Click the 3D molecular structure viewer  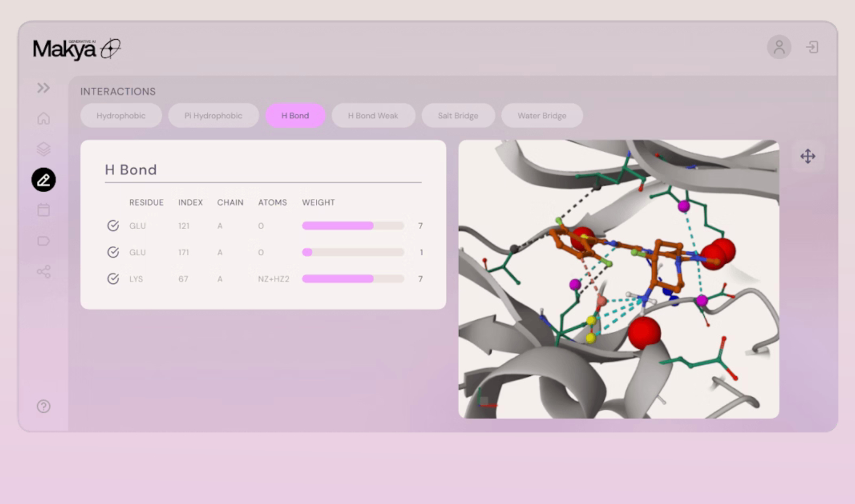pyautogui.click(x=620, y=278)
